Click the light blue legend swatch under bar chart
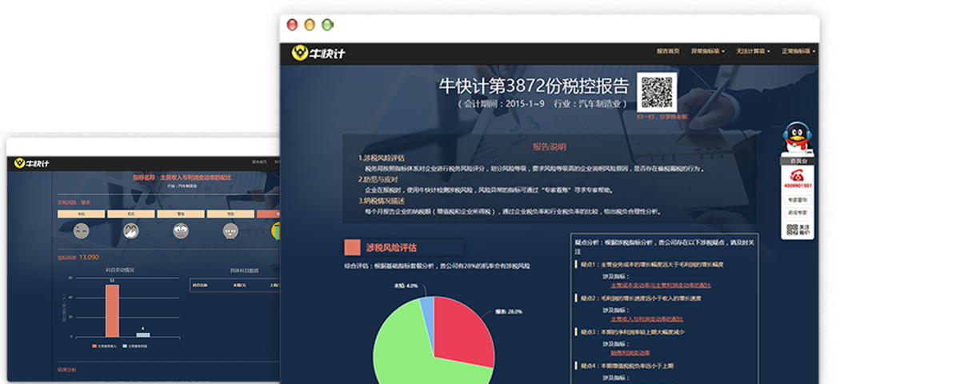The image size is (980, 384). tap(126, 346)
